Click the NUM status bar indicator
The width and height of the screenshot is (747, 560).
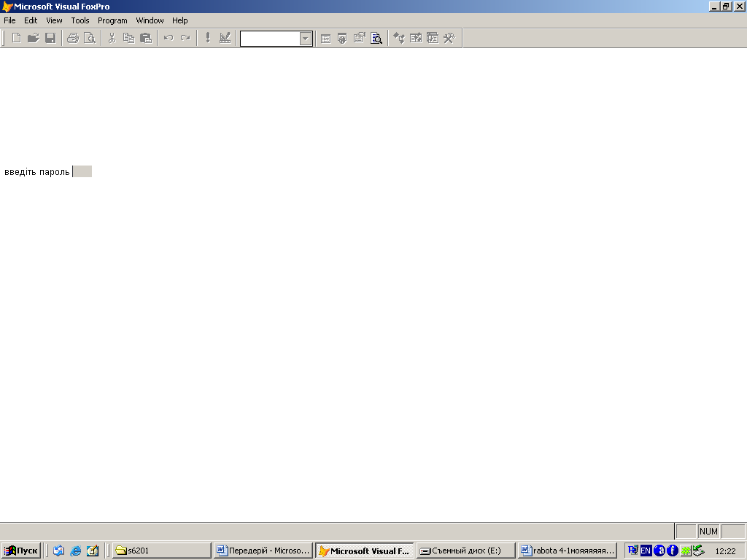[x=708, y=532]
